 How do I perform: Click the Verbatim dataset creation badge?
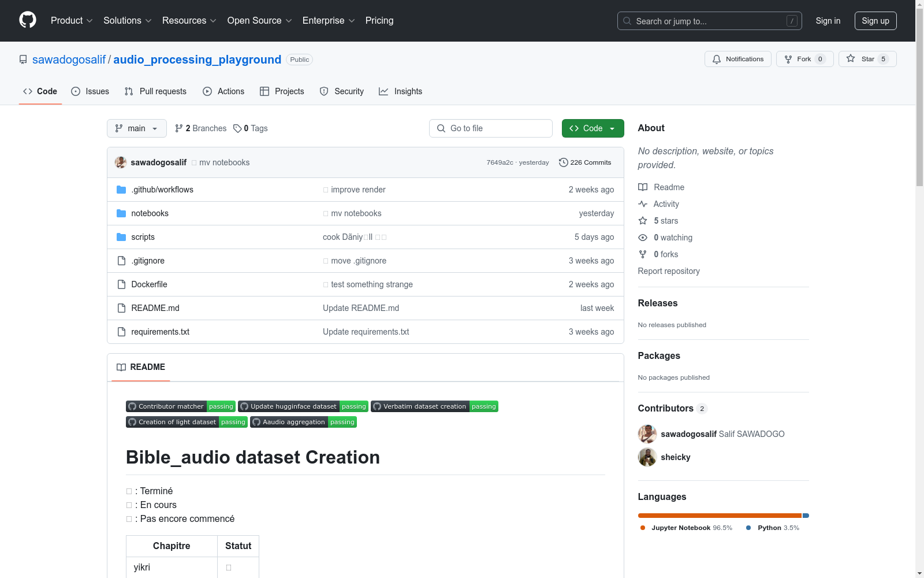point(435,406)
